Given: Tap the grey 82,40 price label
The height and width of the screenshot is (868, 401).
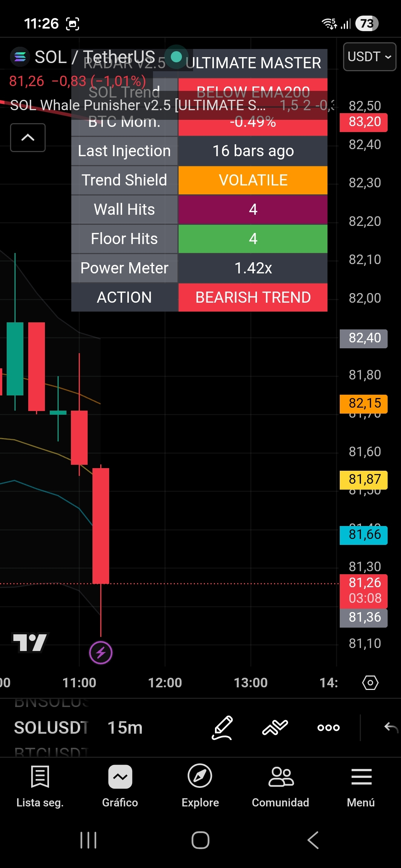Looking at the screenshot, I should click(x=364, y=338).
